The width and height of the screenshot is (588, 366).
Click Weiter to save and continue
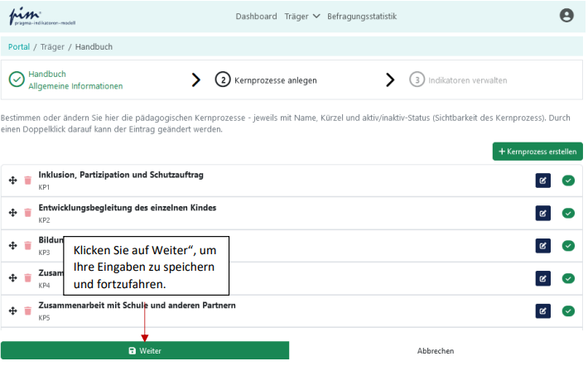coord(145,351)
